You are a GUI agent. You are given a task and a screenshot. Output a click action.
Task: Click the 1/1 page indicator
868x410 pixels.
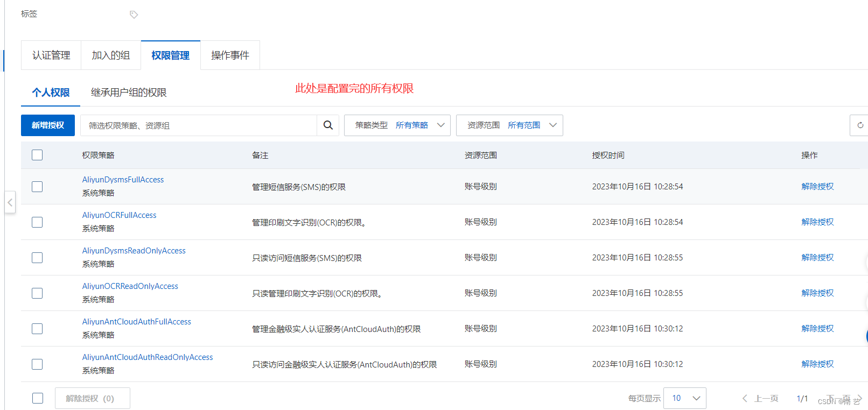(802, 399)
